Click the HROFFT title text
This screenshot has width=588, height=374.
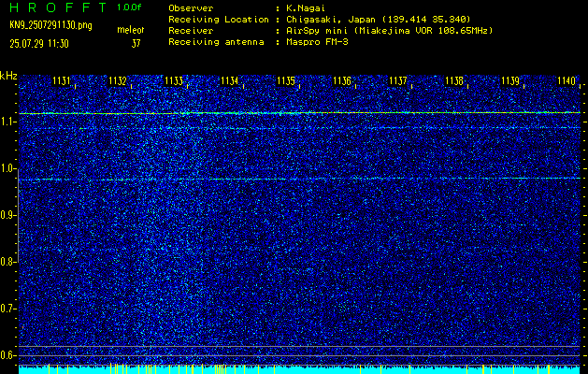(59, 7)
